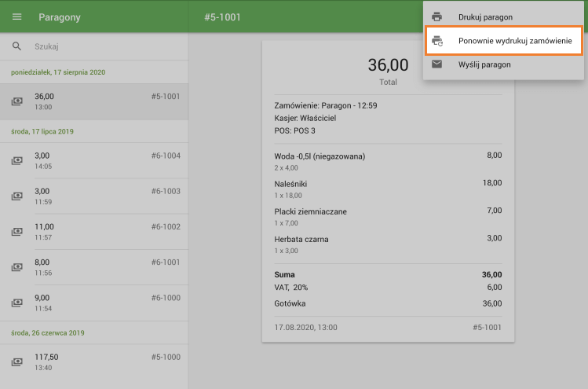Image resolution: width=588 pixels, height=389 pixels.
Task: Click cash icon of receipt #5-1000
Action: coord(16,361)
